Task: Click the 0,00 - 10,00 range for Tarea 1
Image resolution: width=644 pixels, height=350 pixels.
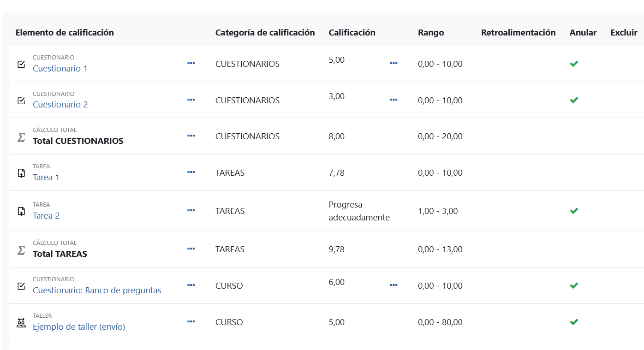Action: pyautogui.click(x=440, y=173)
